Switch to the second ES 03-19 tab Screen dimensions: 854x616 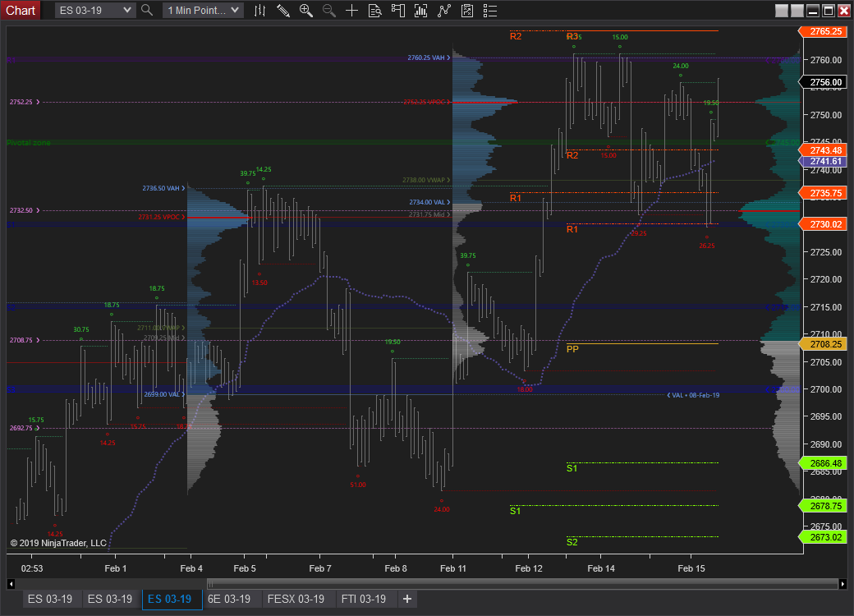pos(110,599)
